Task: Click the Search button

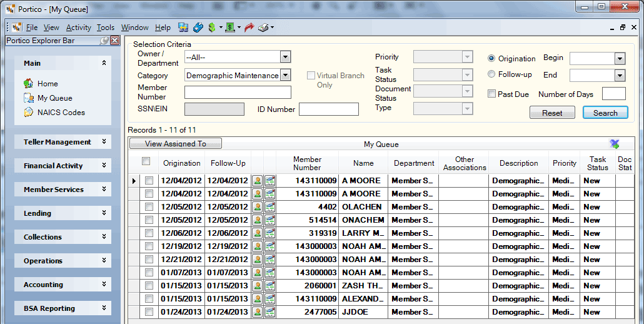Action: point(605,113)
